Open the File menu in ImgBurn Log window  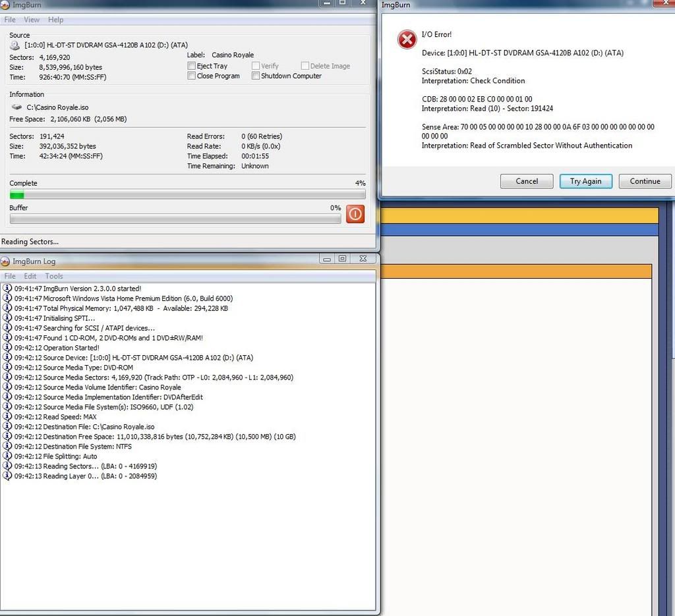click(x=10, y=276)
